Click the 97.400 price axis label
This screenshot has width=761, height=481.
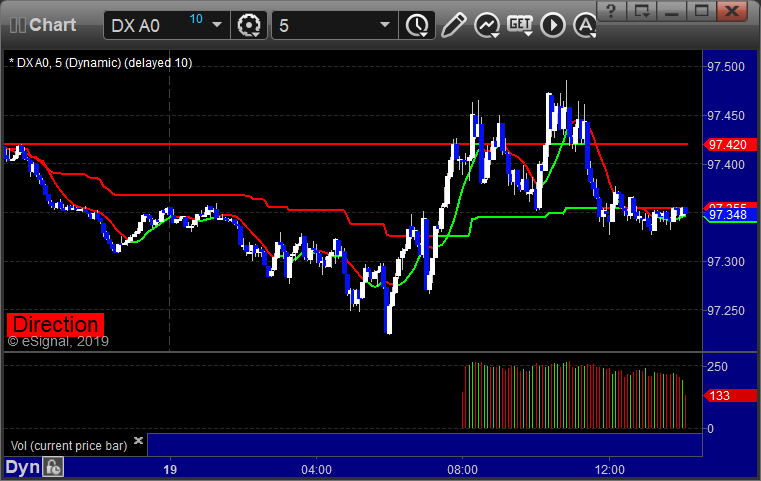coord(726,165)
